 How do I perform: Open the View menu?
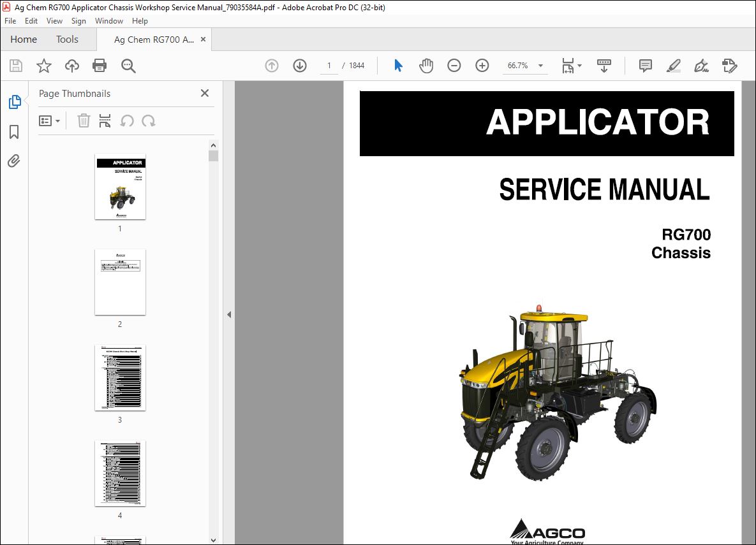54,21
